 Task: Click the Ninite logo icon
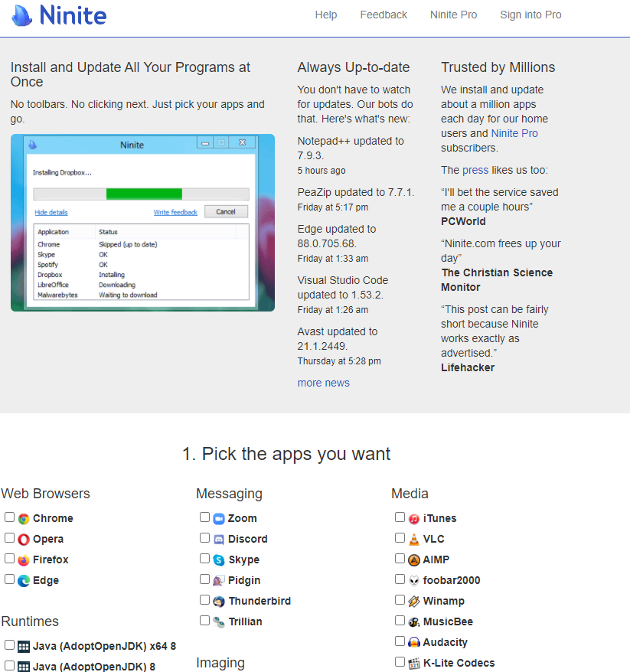pos(21,15)
